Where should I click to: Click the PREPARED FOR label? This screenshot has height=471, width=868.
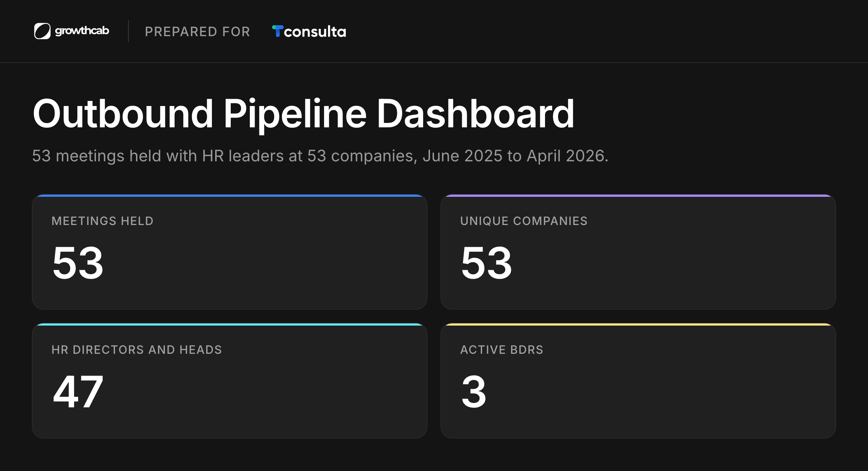(197, 31)
